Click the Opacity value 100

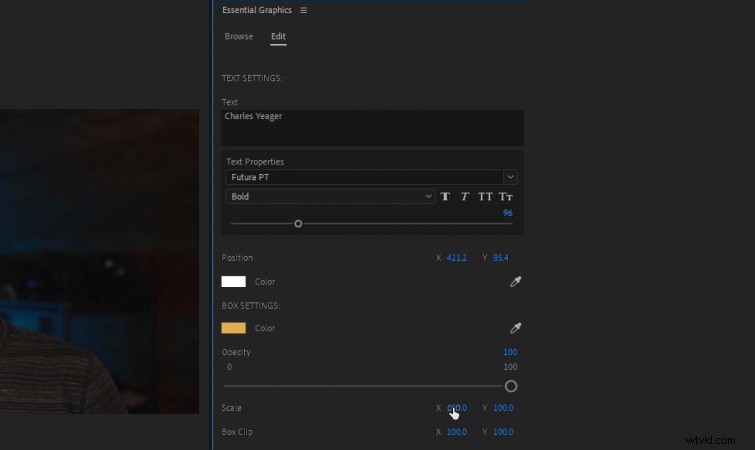pyautogui.click(x=510, y=352)
